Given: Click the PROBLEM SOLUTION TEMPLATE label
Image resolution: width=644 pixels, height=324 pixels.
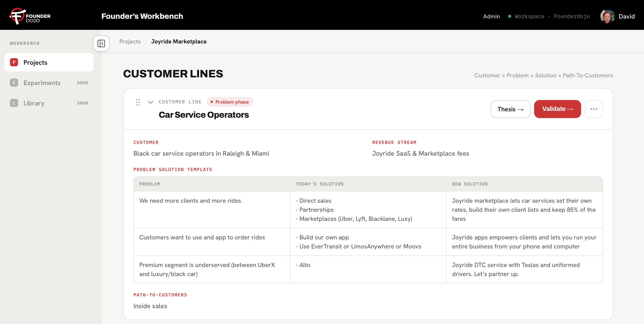Looking at the screenshot, I should point(173,170).
